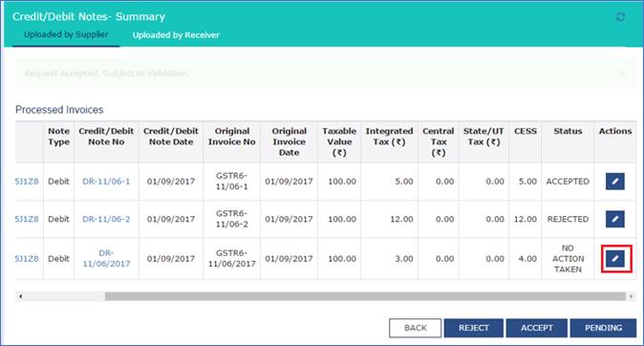Click right arrow of horizontal scrollbar
The width and height of the screenshot is (644, 346).
(632, 296)
